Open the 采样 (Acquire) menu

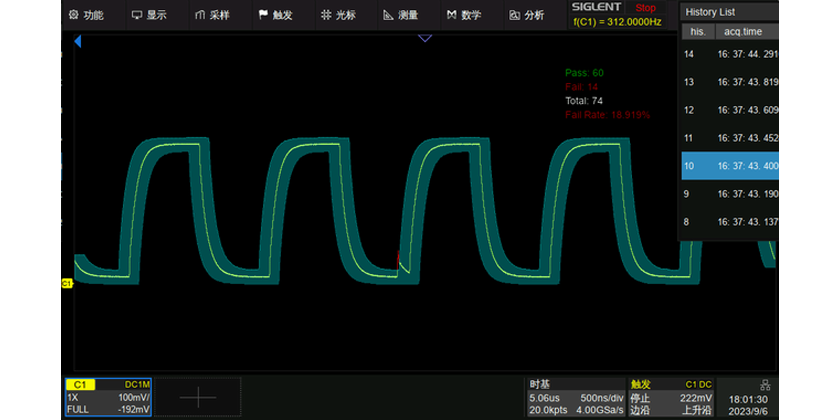pyautogui.click(x=211, y=15)
